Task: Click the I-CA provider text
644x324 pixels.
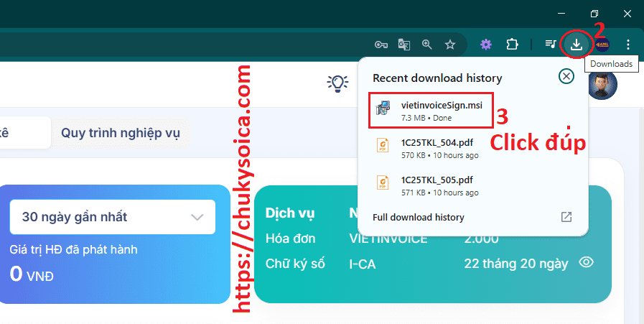Action: [363, 264]
